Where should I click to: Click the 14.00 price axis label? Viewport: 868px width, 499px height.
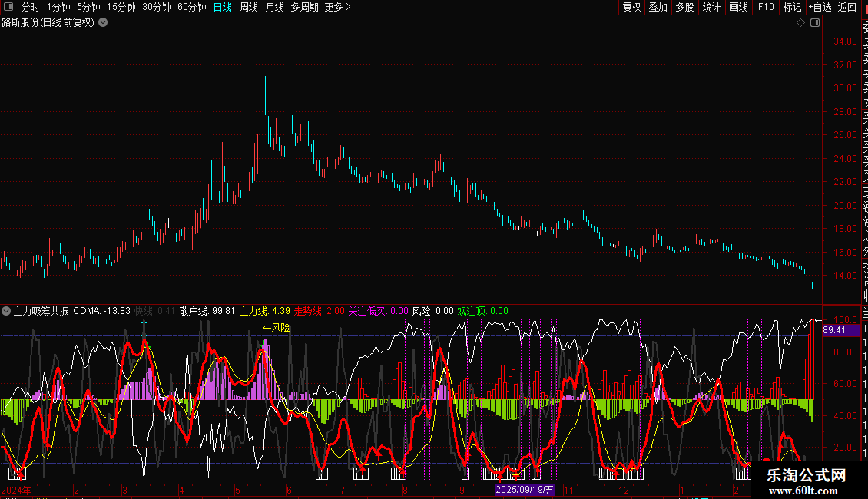tap(845, 276)
